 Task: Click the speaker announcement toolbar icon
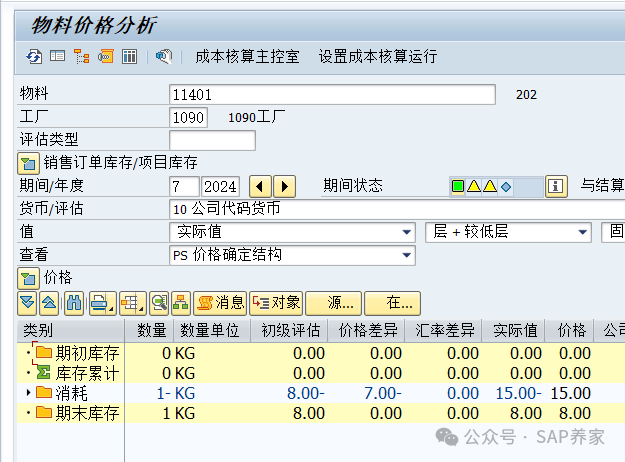coord(164,57)
